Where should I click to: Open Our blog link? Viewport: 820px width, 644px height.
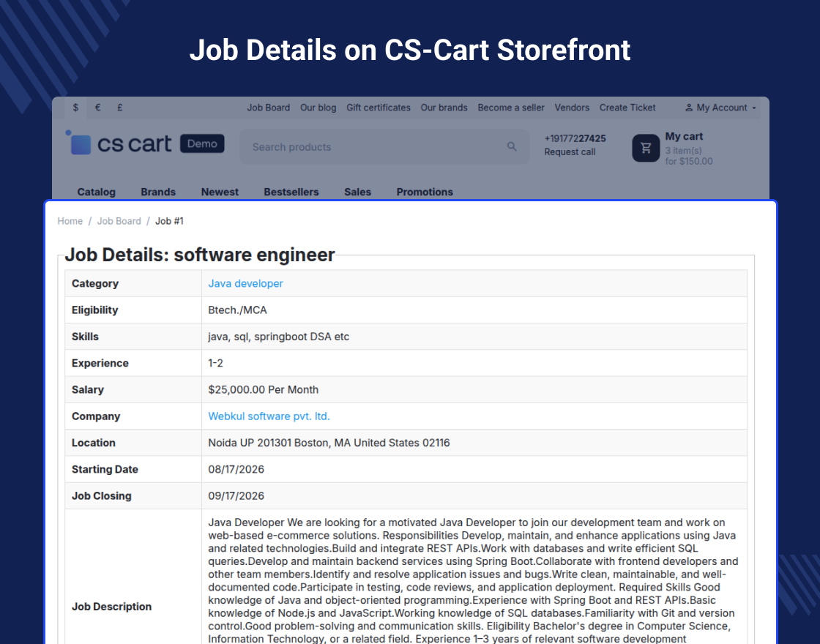tap(318, 108)
